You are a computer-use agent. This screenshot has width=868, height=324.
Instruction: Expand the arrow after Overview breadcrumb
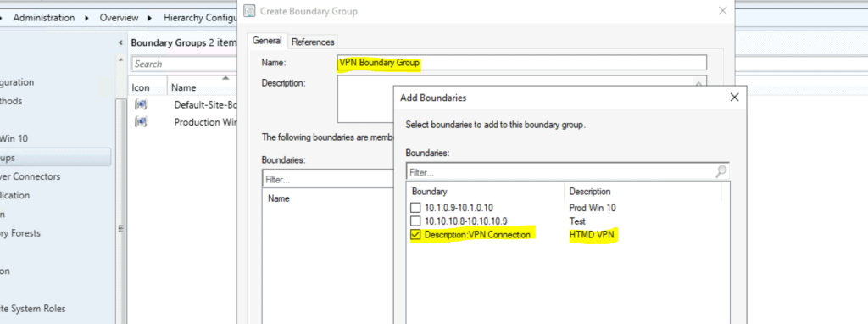tap(150, 18)
